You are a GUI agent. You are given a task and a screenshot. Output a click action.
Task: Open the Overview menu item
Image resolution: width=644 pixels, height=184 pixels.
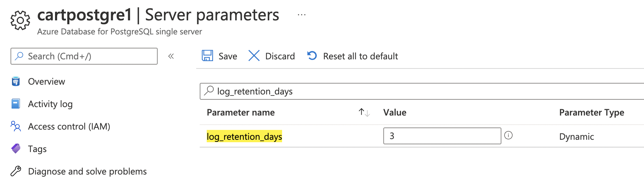point(47,81)
